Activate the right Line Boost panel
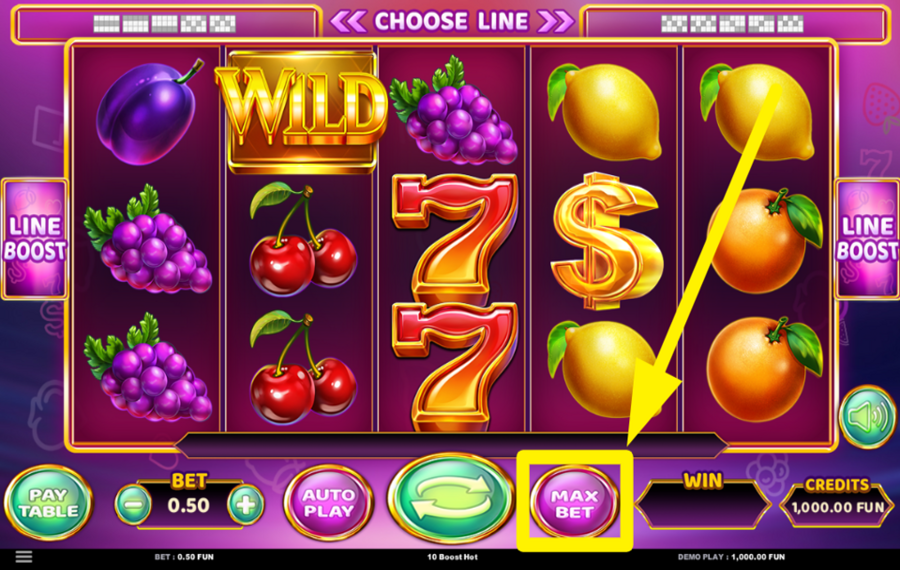 867,239
